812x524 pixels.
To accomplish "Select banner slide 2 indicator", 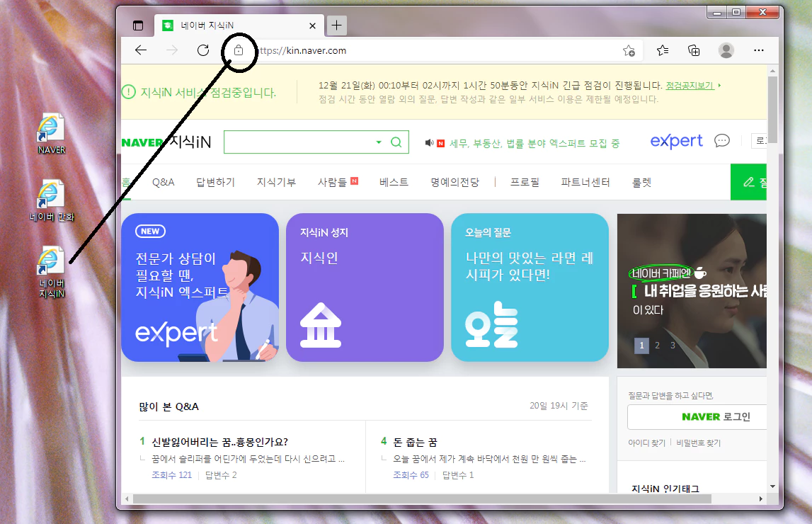I will (x=657, y=346).
